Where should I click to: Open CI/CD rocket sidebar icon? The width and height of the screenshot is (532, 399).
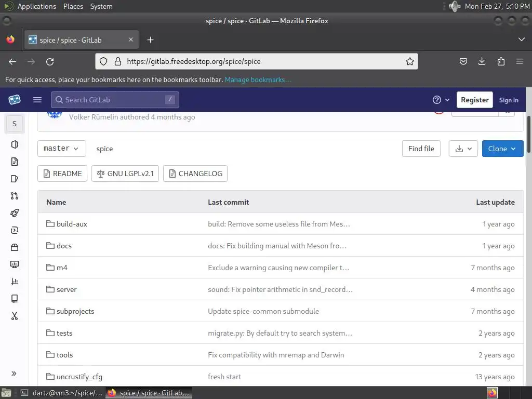14,213
